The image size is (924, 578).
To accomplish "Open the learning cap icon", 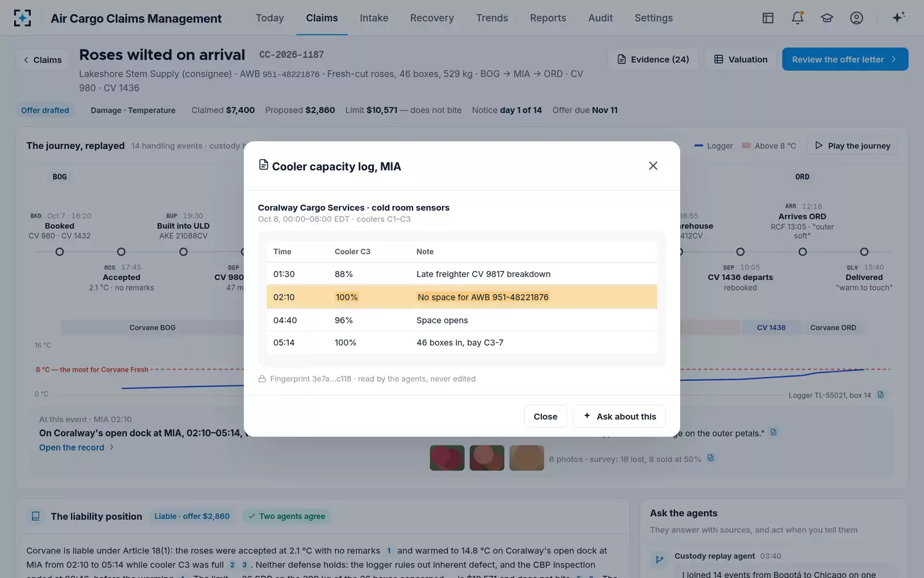I will [827, 18].
